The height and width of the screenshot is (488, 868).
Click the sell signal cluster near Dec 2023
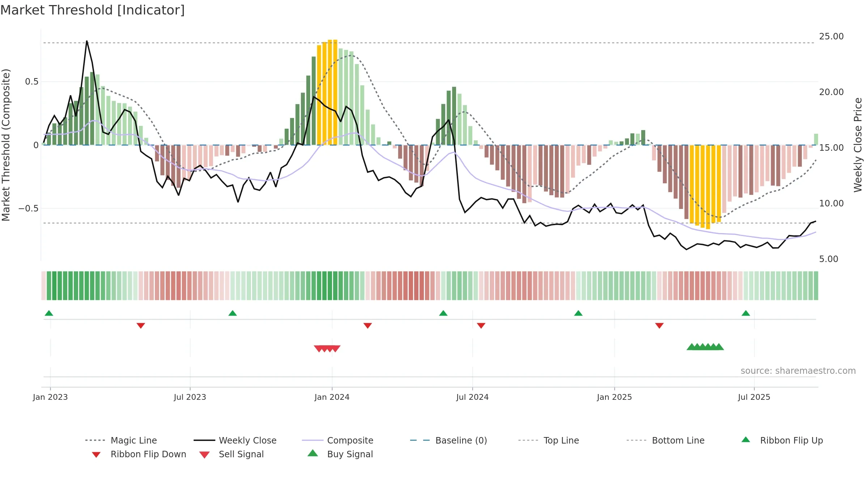pyautogui.click(x=327, y=348)
